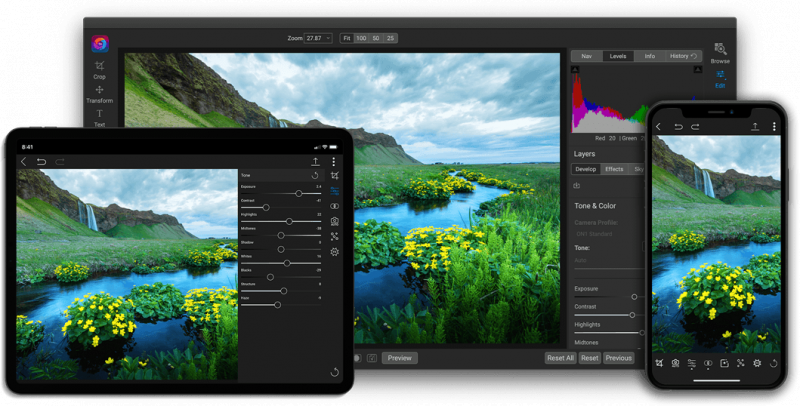The image size is (800, 406).
Task: Switch to the Nav tab
Action: [x=587, y=56]
